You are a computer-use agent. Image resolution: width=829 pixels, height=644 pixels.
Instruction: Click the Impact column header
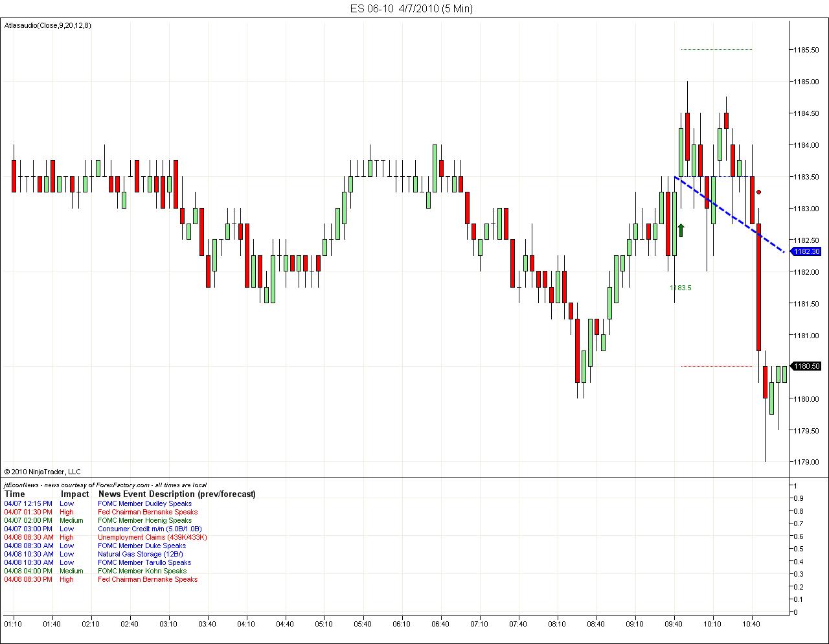click(x=74, y=494)
